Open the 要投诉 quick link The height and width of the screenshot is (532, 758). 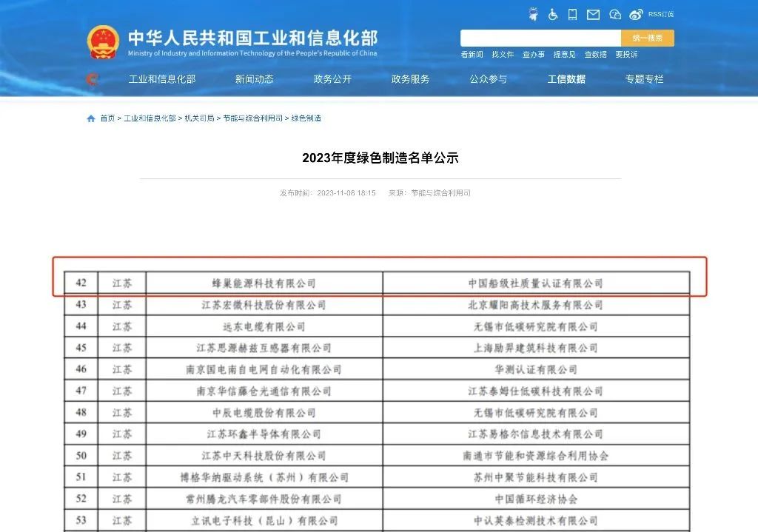pyautogui.click(x=626, y=54)
